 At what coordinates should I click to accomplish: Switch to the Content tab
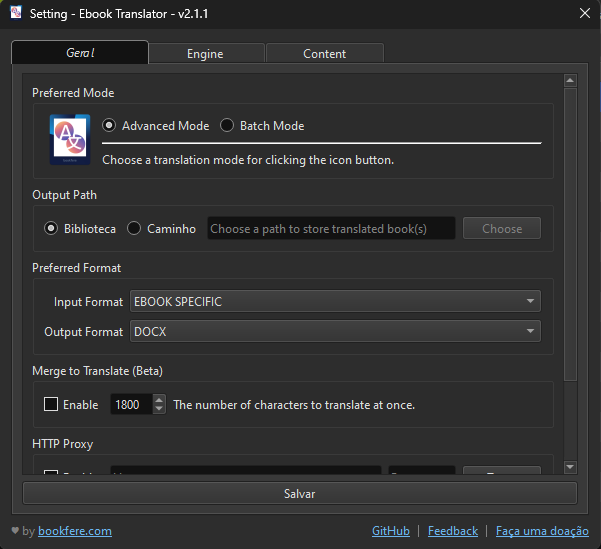pyautogui.click(x=325, y=54)
